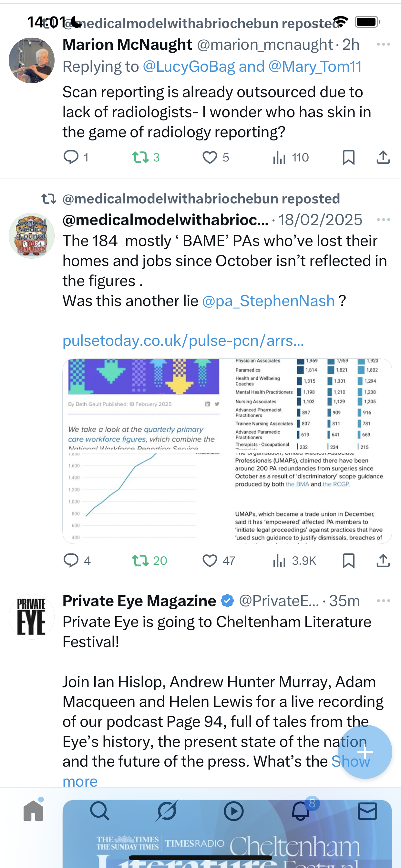The image size is (401, 868).
Task: Bookmark the tweet about 184 PAs
Action: tap(348, 561)
